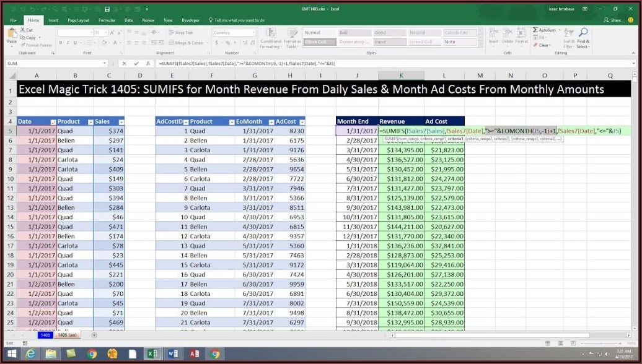
Task: Click the Save icon in quick access toolbar
Action: point(107,9)
